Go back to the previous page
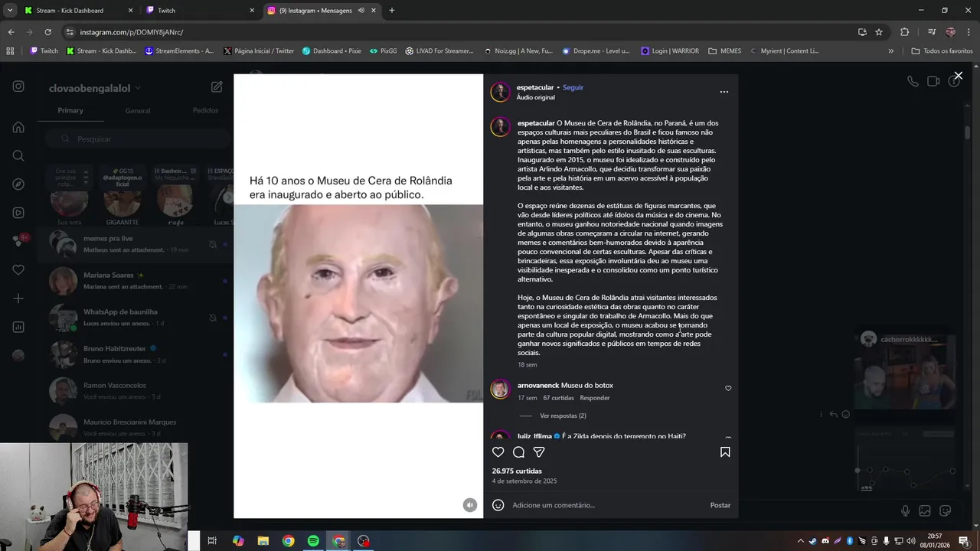The image size is (980, 551). pyautogui.click(x=11, y=32)
